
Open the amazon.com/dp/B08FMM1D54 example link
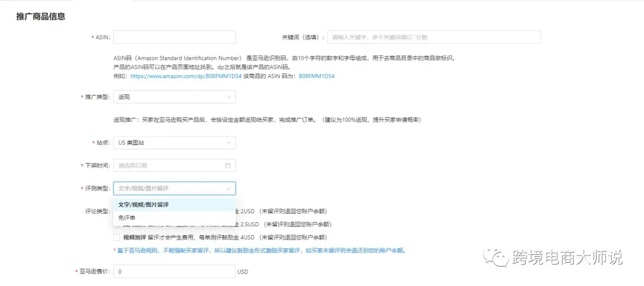pos(186,76)
